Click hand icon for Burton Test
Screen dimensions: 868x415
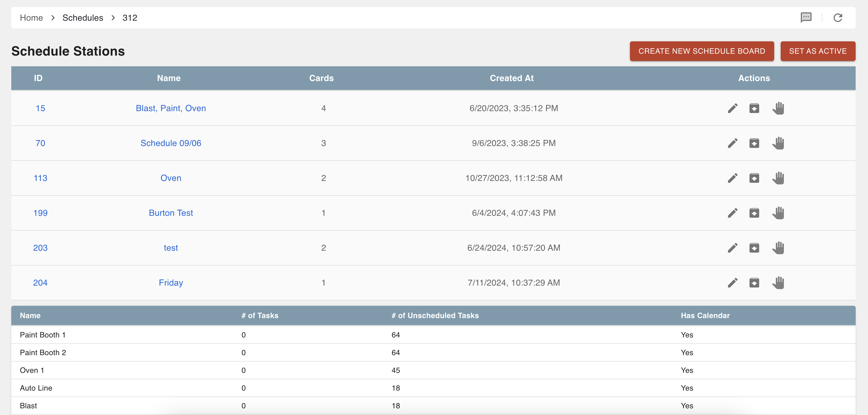pos(778,213)
